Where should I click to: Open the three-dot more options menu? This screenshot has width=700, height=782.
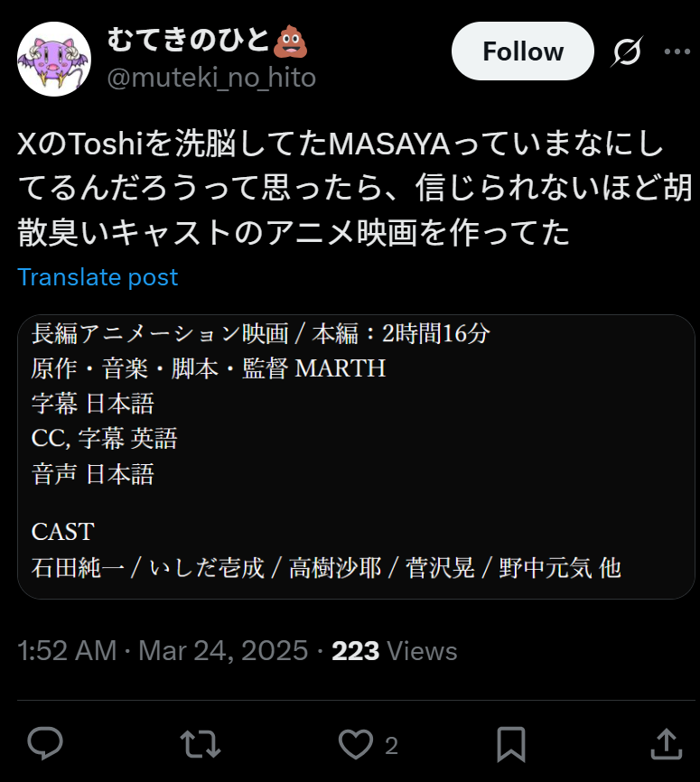coord(677,51)
